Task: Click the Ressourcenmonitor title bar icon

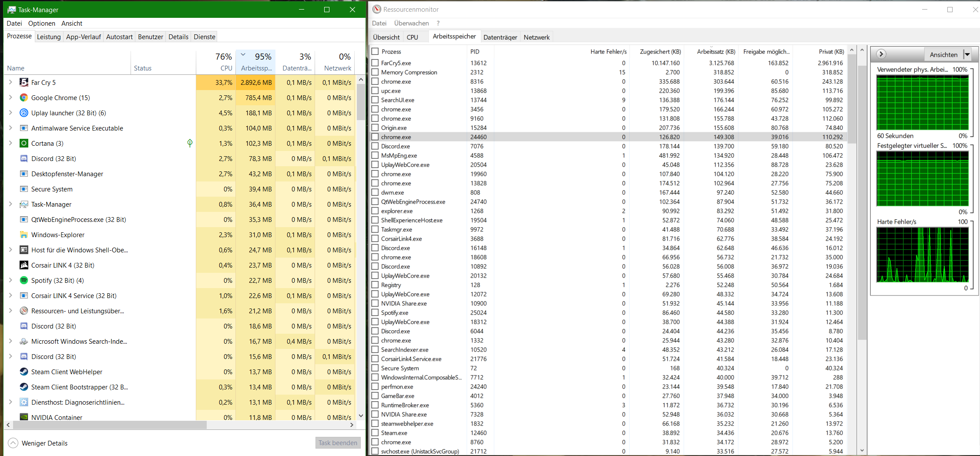Action: (377, 9)
